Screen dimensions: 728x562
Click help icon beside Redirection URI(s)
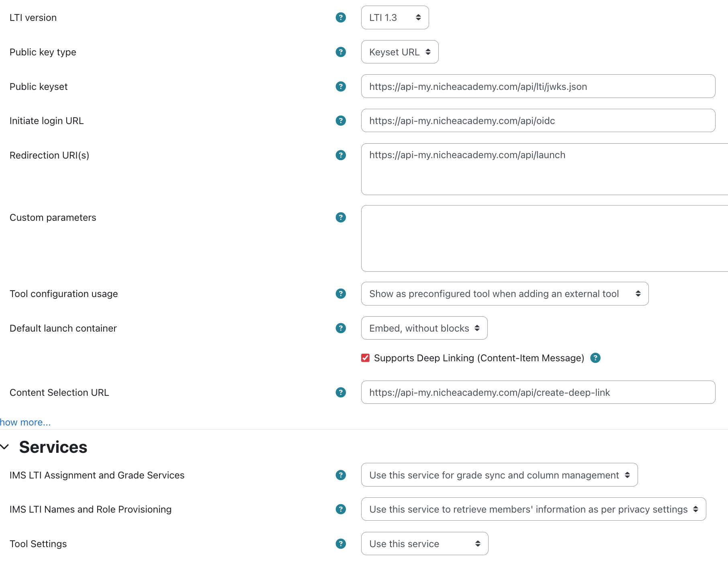point(341,155)
